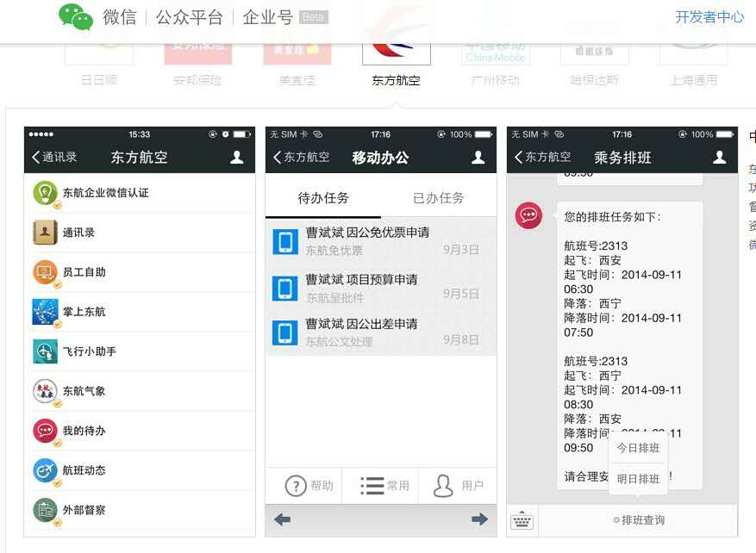Open the 外部督察 app icon

click(45, 510)
